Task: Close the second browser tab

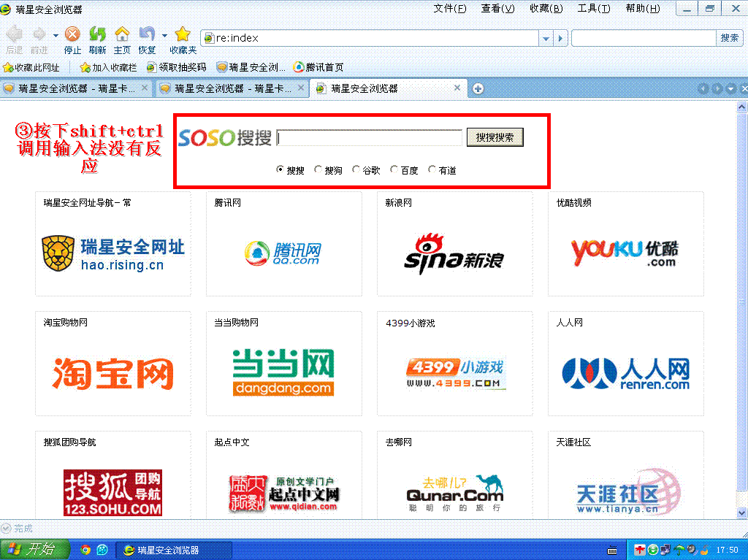Action: (301, 88)
